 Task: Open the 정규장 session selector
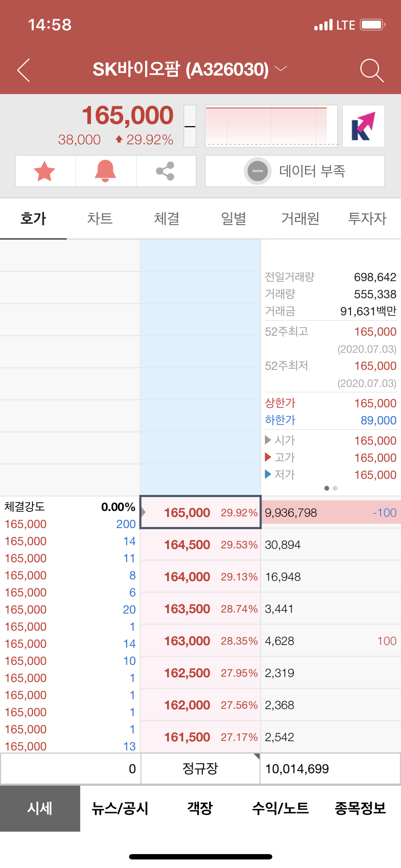[200, 769]
